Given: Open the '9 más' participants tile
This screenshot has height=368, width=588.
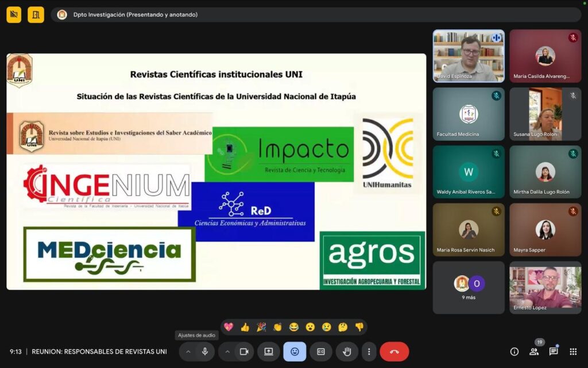Looking at the screenshot, I should pyautogui.click(x=469, y=287).
